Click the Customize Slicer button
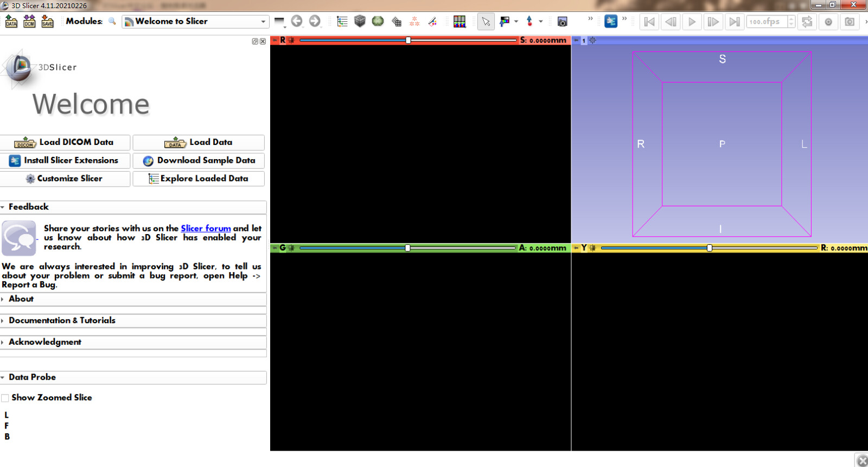The height and width of the screenshot is (467, 868). pyautogui.click(x=65, y=179)
